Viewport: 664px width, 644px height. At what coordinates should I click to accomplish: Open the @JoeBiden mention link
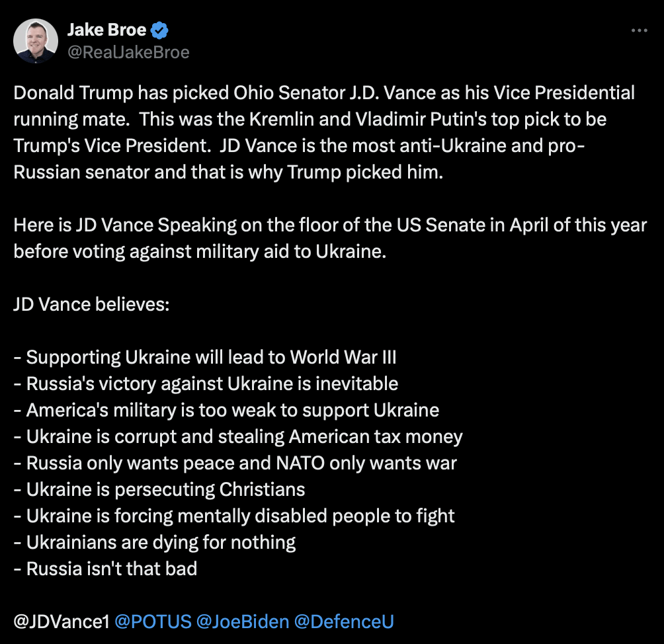point(243,621)
